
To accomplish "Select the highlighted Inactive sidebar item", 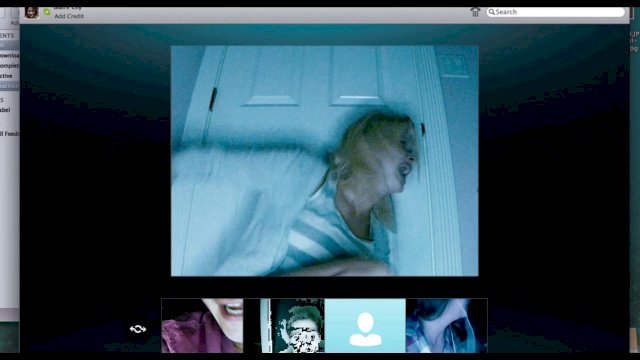I will 9,86.
